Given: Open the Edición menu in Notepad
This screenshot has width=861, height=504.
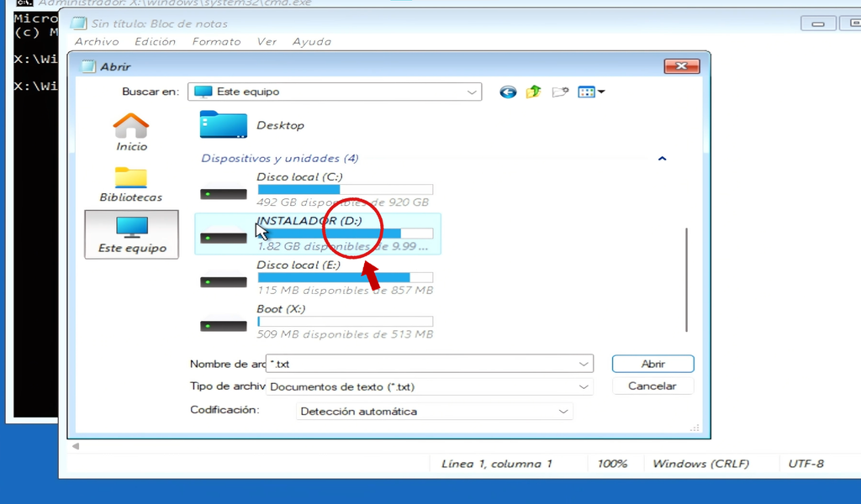Looking at the screenshot, I should point(156,42).
